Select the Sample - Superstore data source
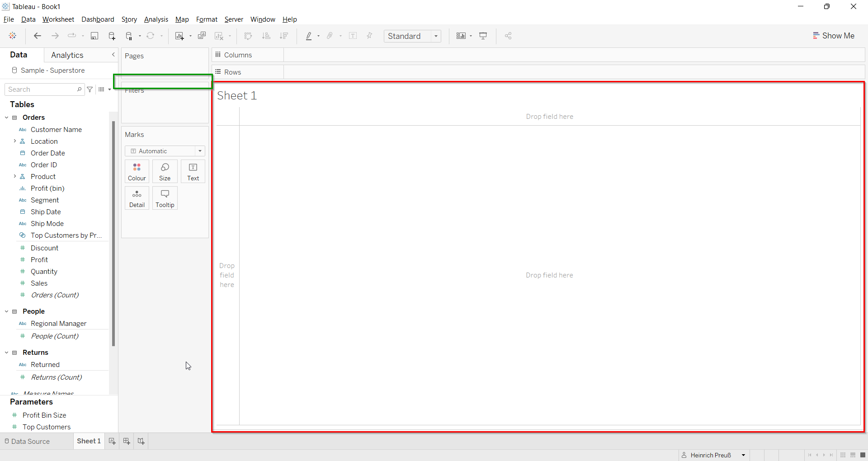 52,71
